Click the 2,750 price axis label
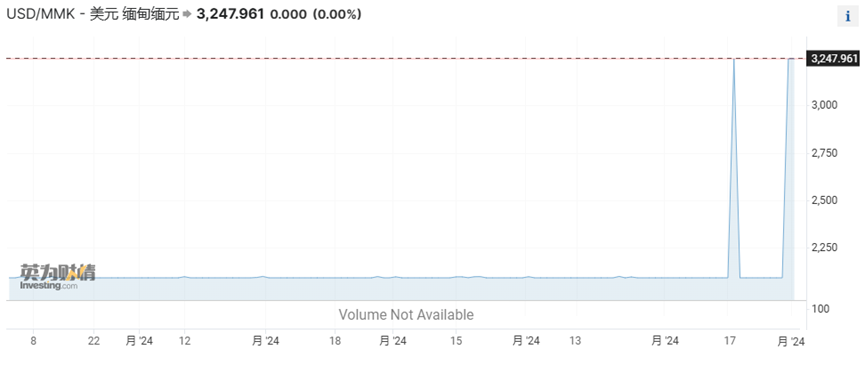 click(824, 153)
